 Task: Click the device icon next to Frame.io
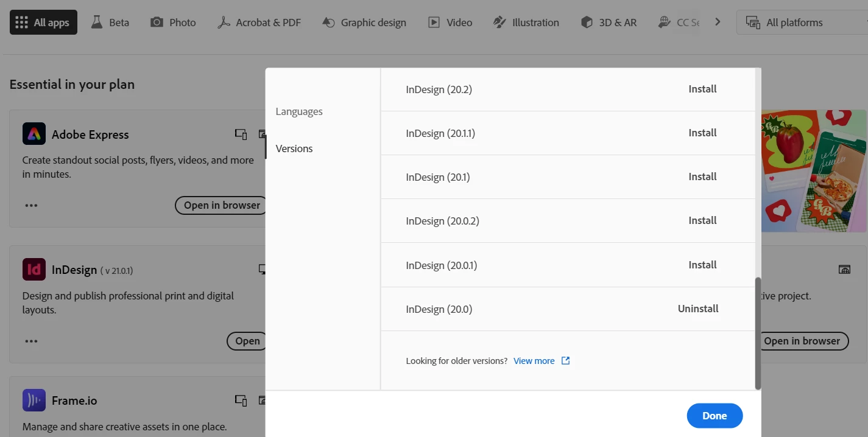pos(241,400)
